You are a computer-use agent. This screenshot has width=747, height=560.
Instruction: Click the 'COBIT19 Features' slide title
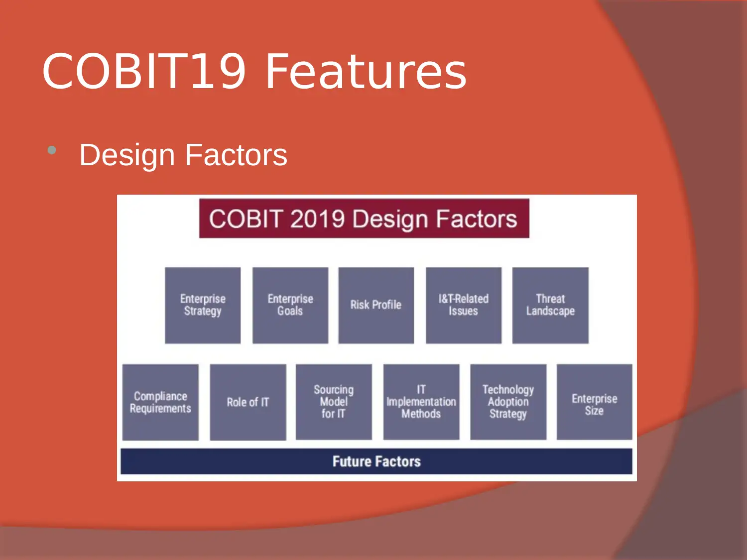pos(254,72)
